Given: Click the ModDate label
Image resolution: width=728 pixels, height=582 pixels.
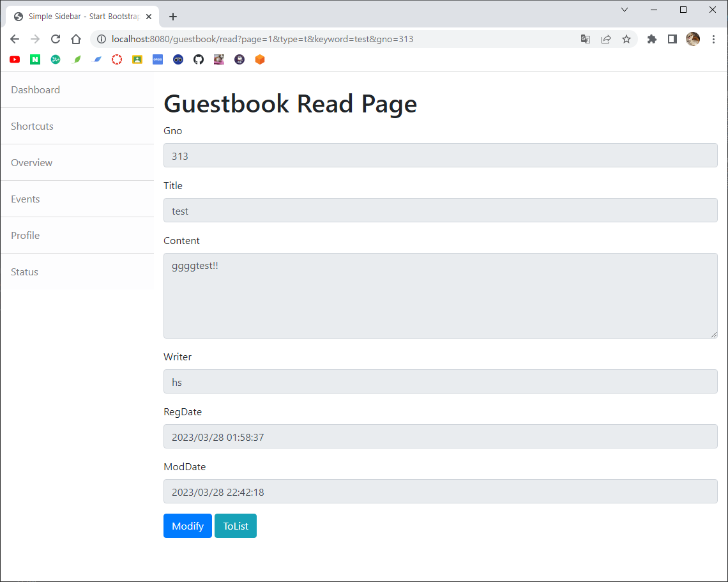Looking at the screenshot, I should 185,467.
